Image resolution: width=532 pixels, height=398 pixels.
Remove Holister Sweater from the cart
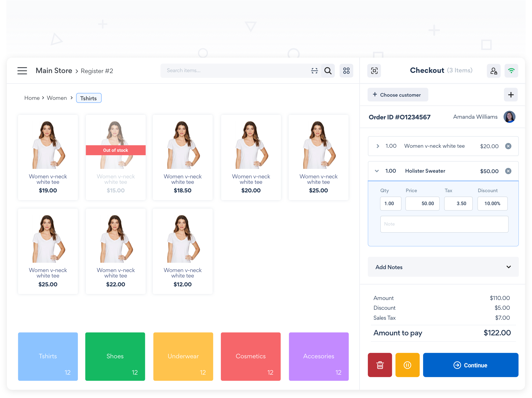pos(508,171)
